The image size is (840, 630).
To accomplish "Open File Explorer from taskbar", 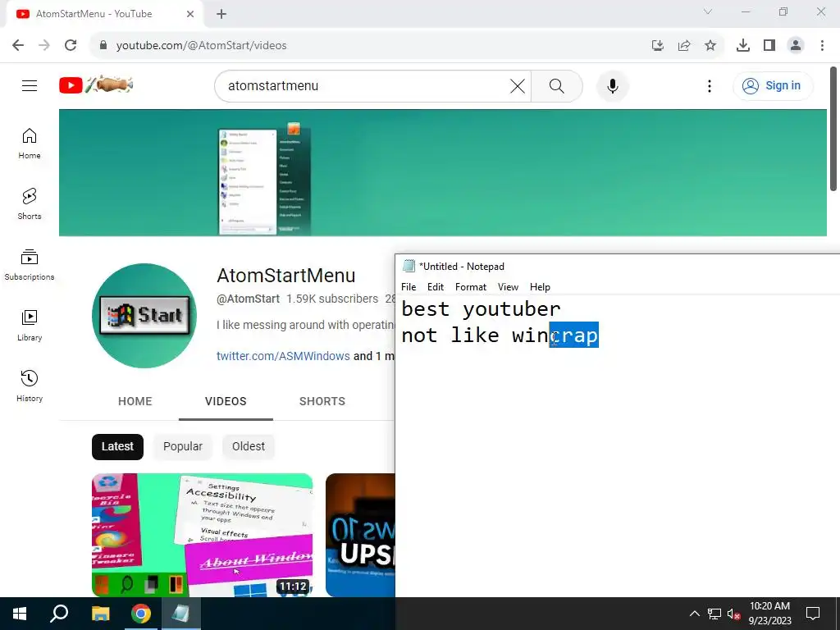I will point(100,614).
